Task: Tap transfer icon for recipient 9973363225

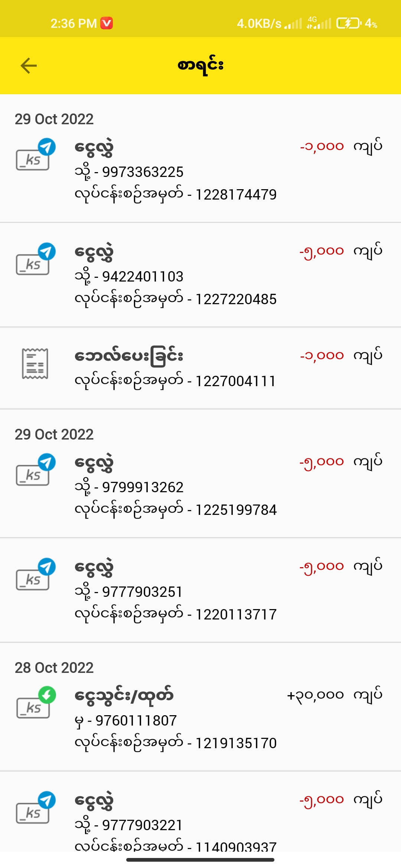Action: (35, 155)
